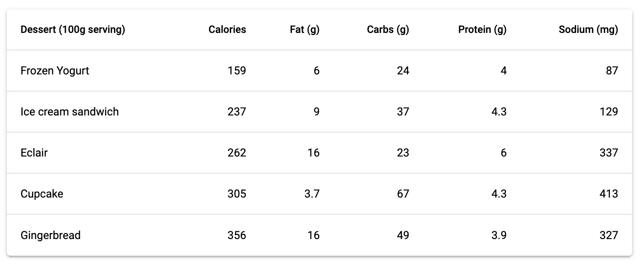Screen dimensions: 644x266
Task: Click the Dessert (100g serving) column header
Action: pos(73,30)
